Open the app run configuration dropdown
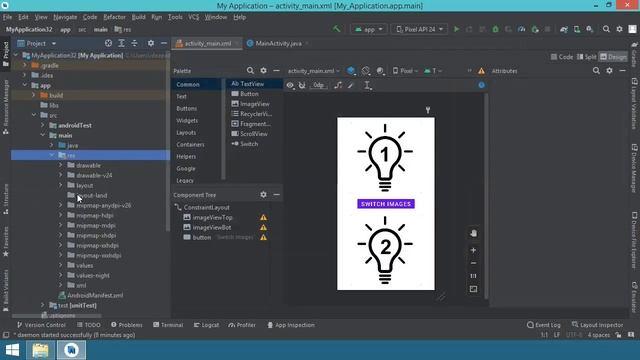 coord(369,29)
